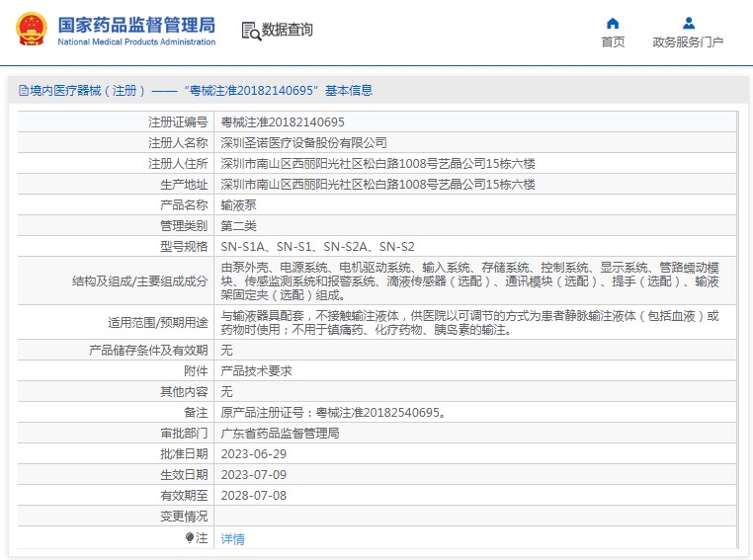753x560 pixels.
Task: Click the national emblem logo
Action: [30, 30]
